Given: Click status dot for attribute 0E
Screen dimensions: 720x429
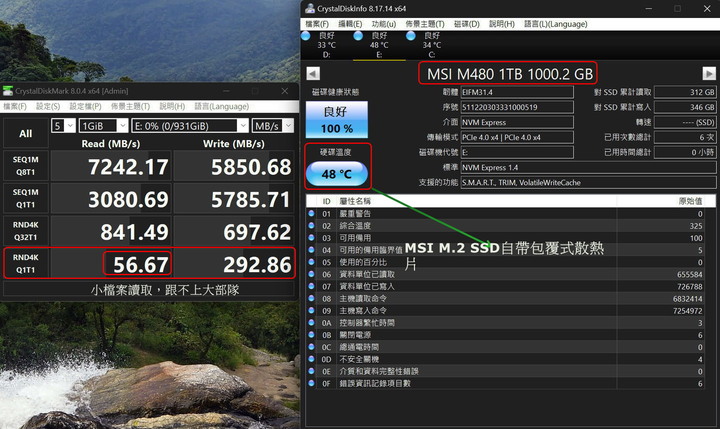Looking at the screenshot, I should coord(311,371).
